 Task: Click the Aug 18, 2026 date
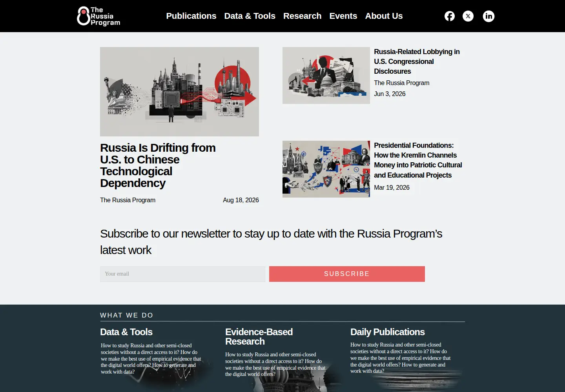click(241, 200)
